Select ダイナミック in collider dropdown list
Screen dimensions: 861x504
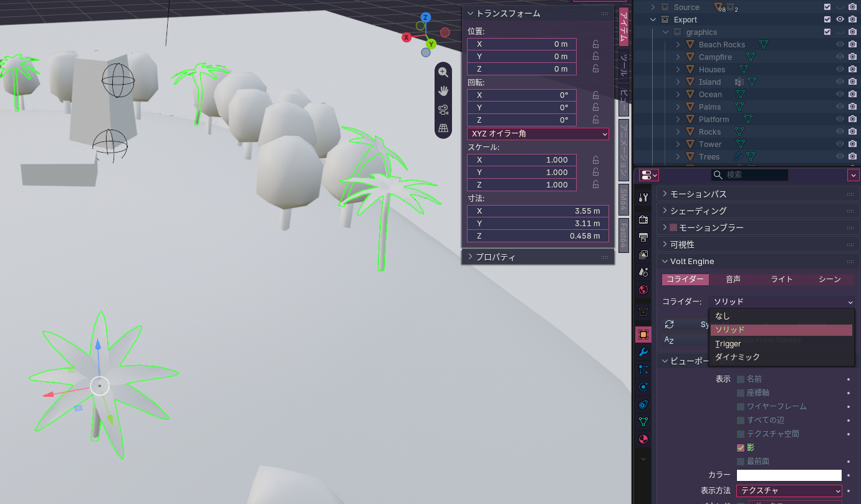coord(781,357)
